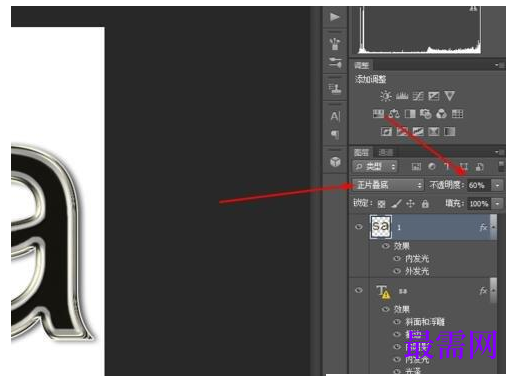Open the 类型 layer filter dropdown
The image size is (516, 376).
click(375, 166)
